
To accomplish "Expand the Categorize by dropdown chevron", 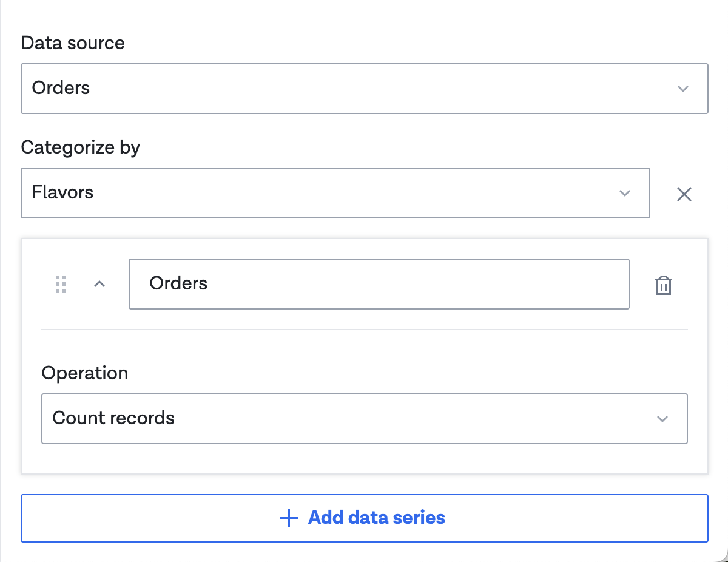I will (x=624, y=194).
